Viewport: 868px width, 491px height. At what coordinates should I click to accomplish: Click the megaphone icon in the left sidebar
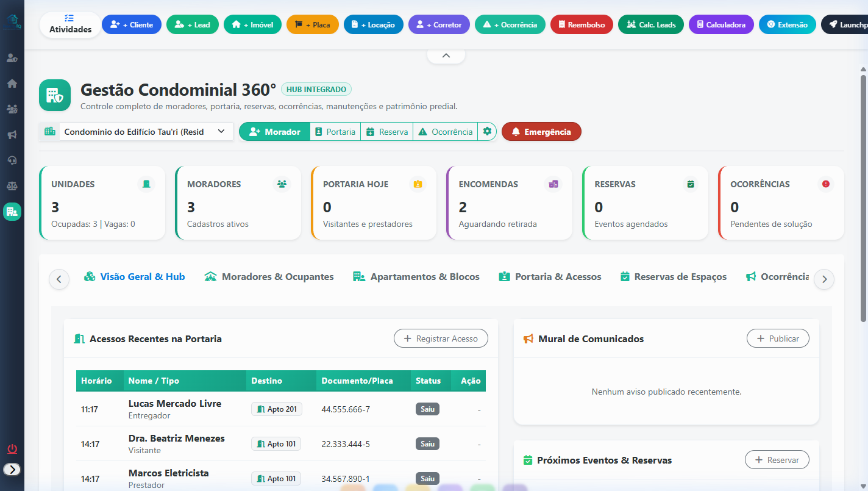(12, 135)
